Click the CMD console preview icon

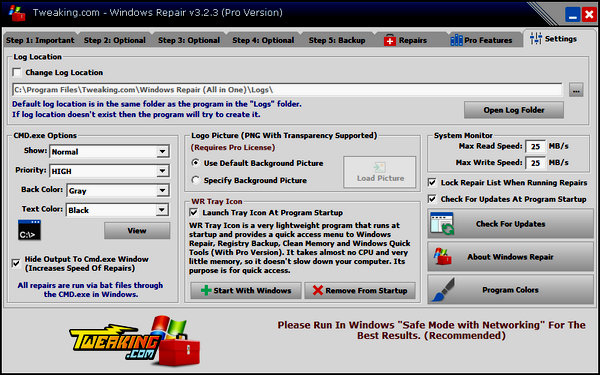pos(29,230)
